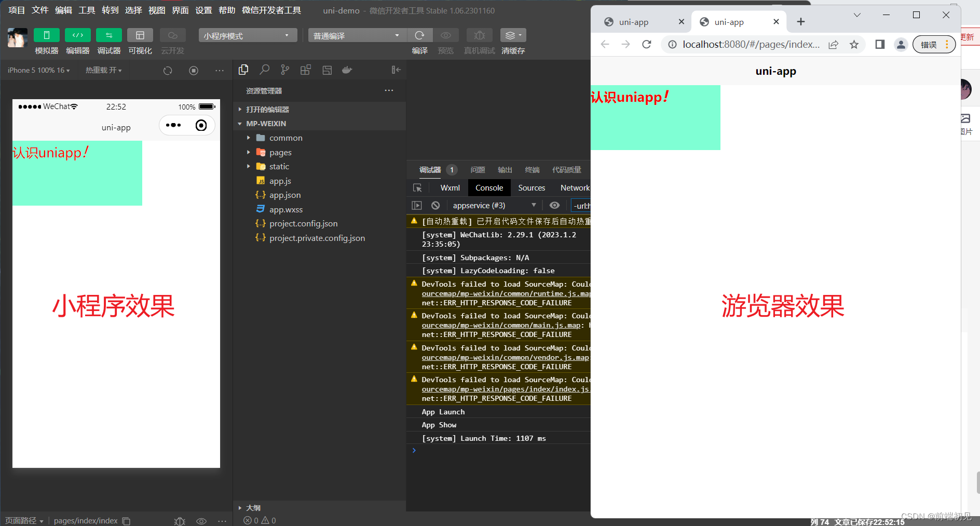This screenshot has height=526, width=980.
Task: Open a new browser tab
Action: [x=801, y=22]
